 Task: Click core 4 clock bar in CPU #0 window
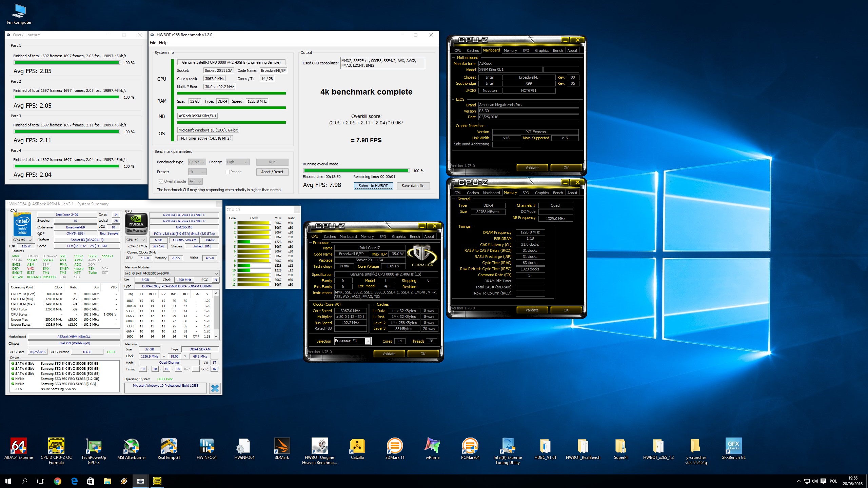(x=254, y=242)
